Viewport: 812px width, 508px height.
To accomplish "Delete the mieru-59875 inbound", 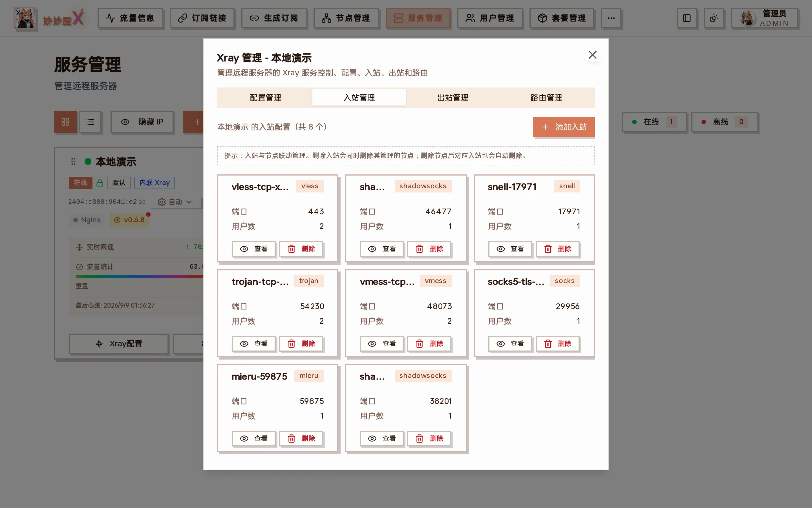I will 301,439.
